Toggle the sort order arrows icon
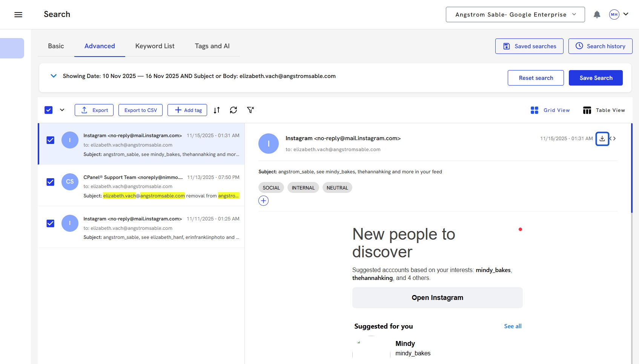Screen dimensions: 639x364 click(217, 110)
